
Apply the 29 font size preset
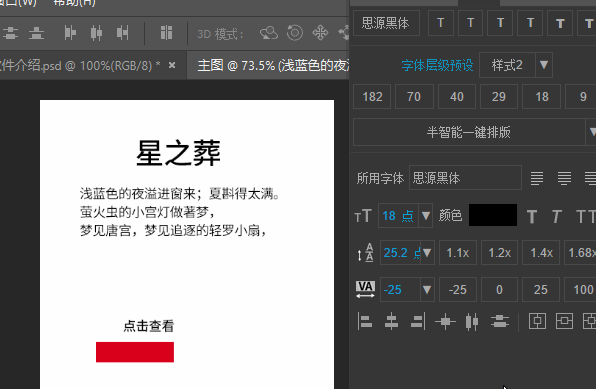click(x=499, y=97)
